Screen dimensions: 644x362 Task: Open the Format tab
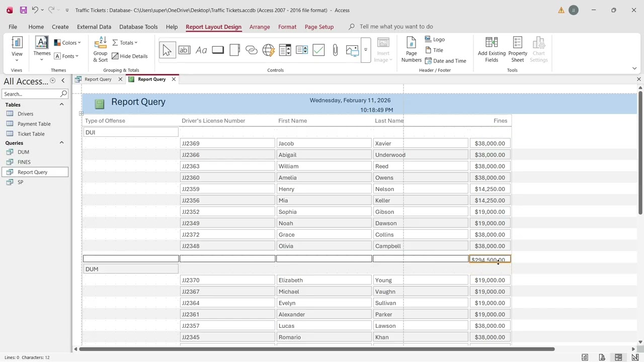click(287, 27)
